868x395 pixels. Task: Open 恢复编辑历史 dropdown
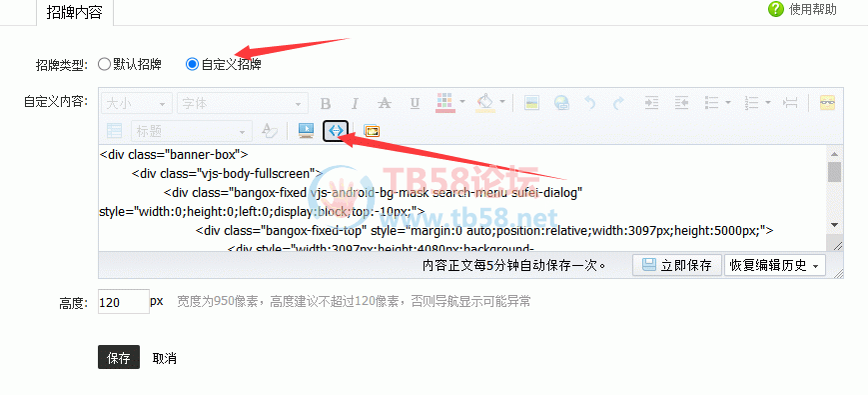click(774, 265)
